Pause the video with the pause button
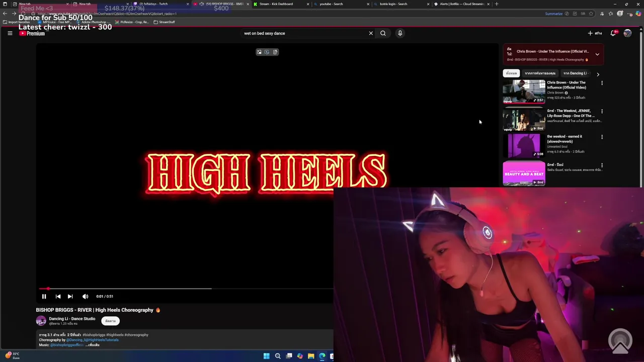The height and width of the screenshot is (362, 644). (x=44, y=296)
